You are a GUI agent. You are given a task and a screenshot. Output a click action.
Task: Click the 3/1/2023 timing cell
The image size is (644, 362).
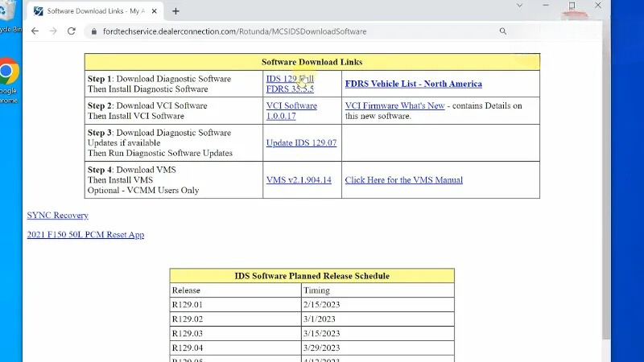pos(378,319)
